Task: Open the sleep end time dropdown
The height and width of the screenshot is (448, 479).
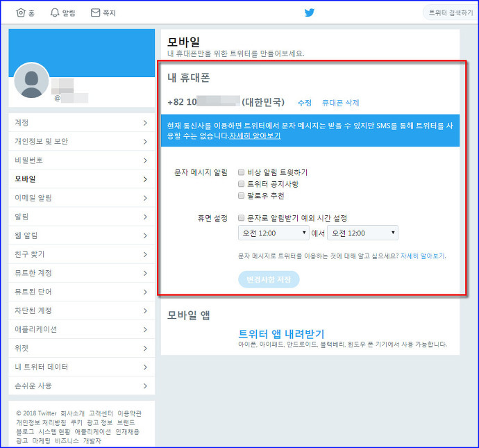Action: click(362, 233)
